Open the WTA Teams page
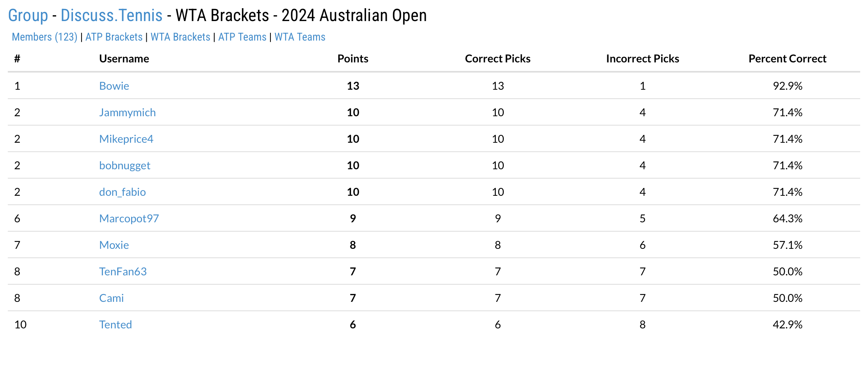Screen dimensions: 868x374 click(x=300, y=37)
